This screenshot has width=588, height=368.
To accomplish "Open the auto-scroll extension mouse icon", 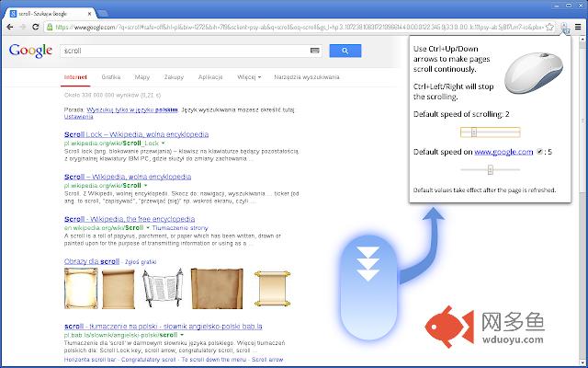I will [x=565, y=27].
